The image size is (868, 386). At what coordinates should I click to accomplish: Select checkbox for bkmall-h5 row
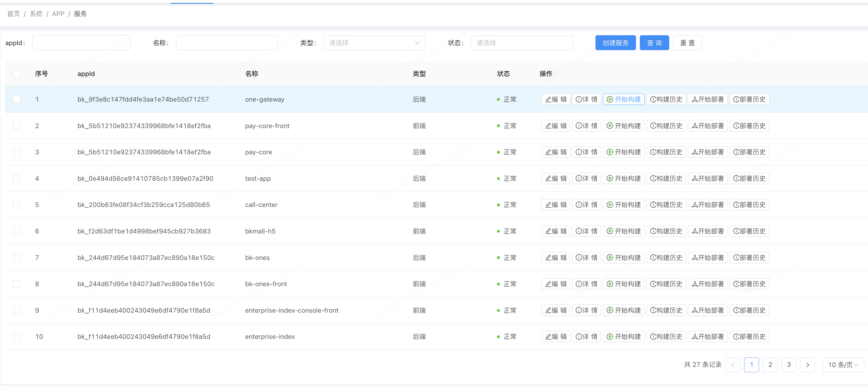(x=17, y=231)
